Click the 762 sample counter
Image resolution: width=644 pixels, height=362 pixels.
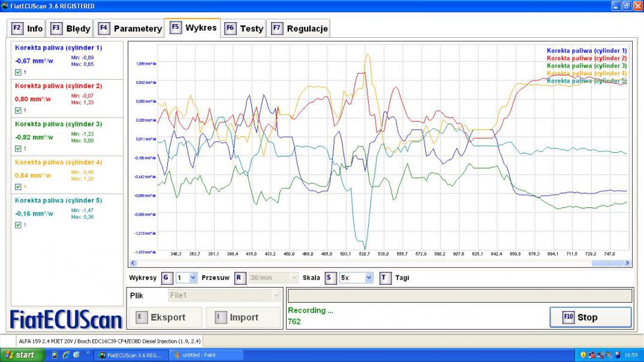click(294, 322)
